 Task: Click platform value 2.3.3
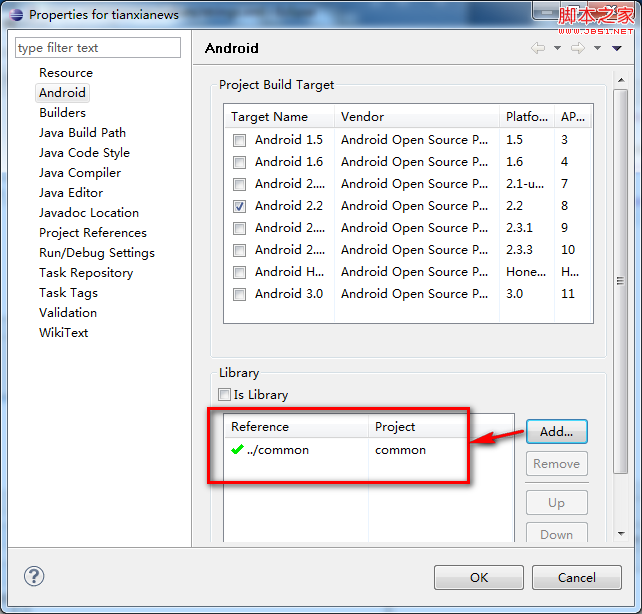coord(519,250)
